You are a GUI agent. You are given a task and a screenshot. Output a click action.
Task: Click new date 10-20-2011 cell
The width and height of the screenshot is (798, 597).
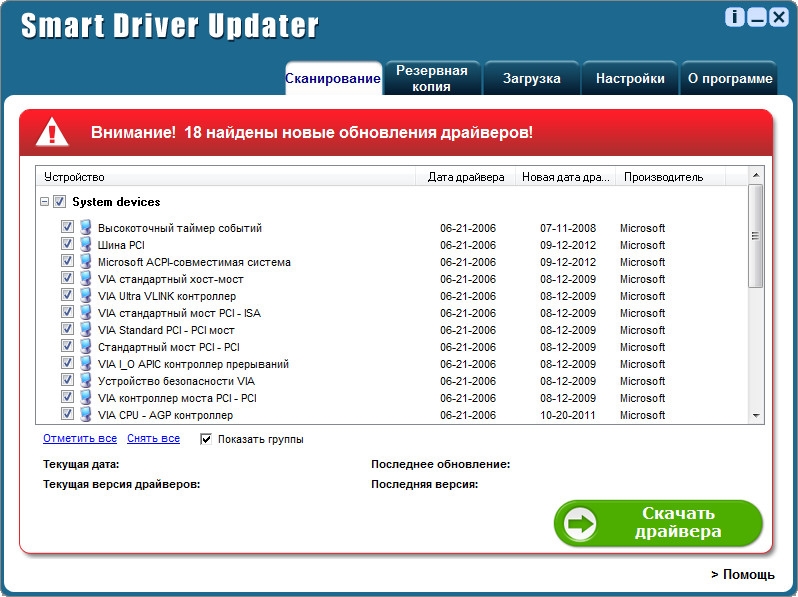click(568, 415)
